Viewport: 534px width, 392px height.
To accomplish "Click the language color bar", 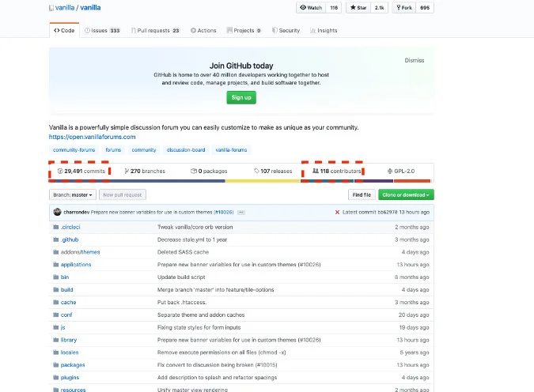I will 241,181.
